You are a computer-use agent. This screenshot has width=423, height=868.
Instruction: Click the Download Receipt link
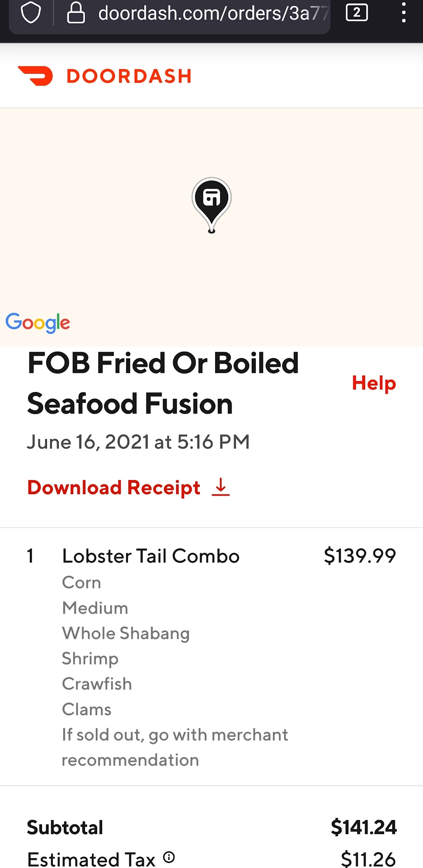114,487
